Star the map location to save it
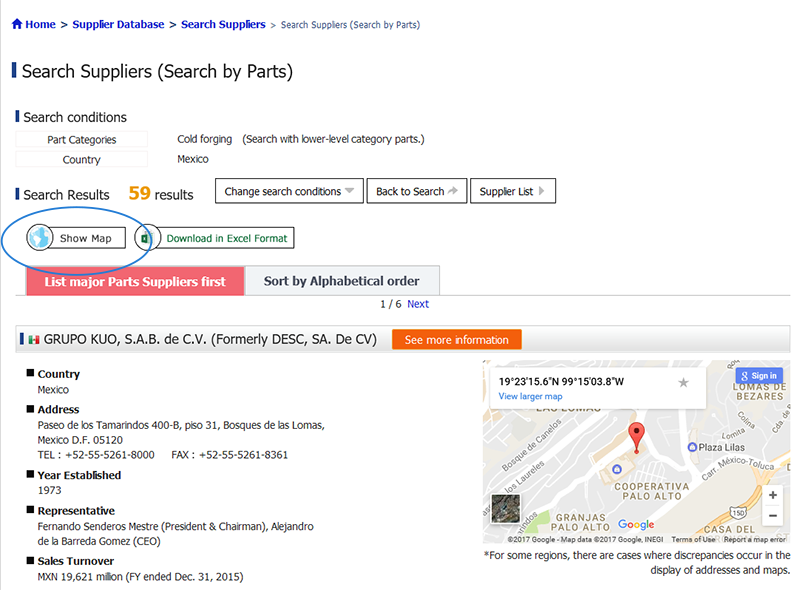The height and width of the screenshot is (590, 800). pos(683,382)
